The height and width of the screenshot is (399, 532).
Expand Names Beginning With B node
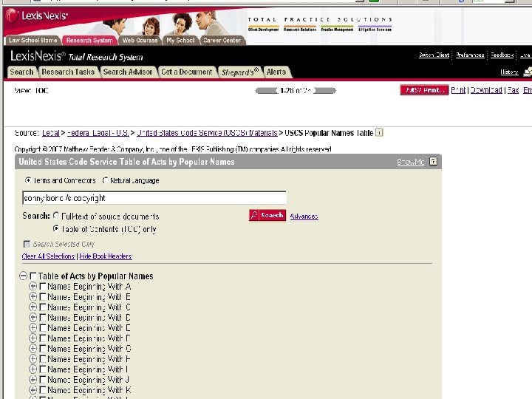coord(33,297)
